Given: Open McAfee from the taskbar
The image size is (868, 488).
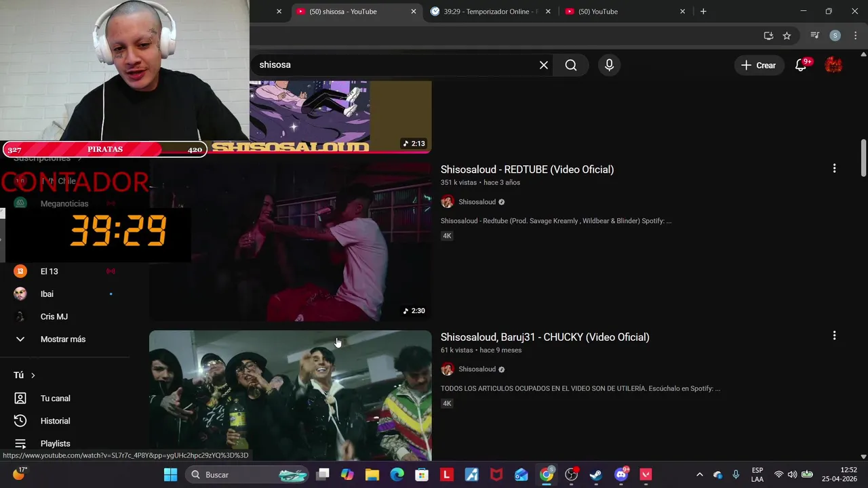Looking at the screenshot, I should [496, 474].
